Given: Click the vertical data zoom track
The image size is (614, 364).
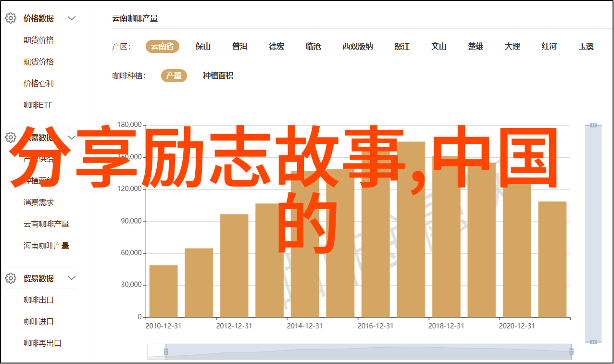Looking at the screenshot, I should click(593, 233).
